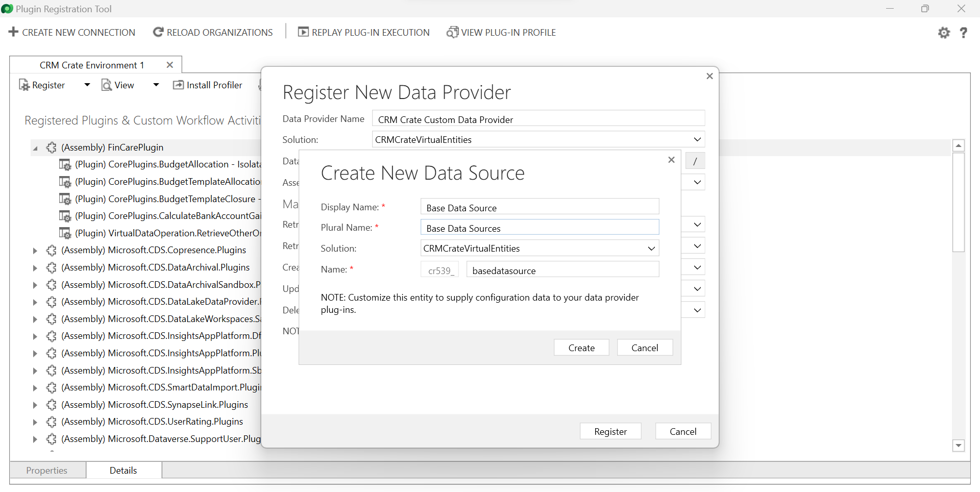
Task: Switch to the Properties tab
Action: [46, 470]
